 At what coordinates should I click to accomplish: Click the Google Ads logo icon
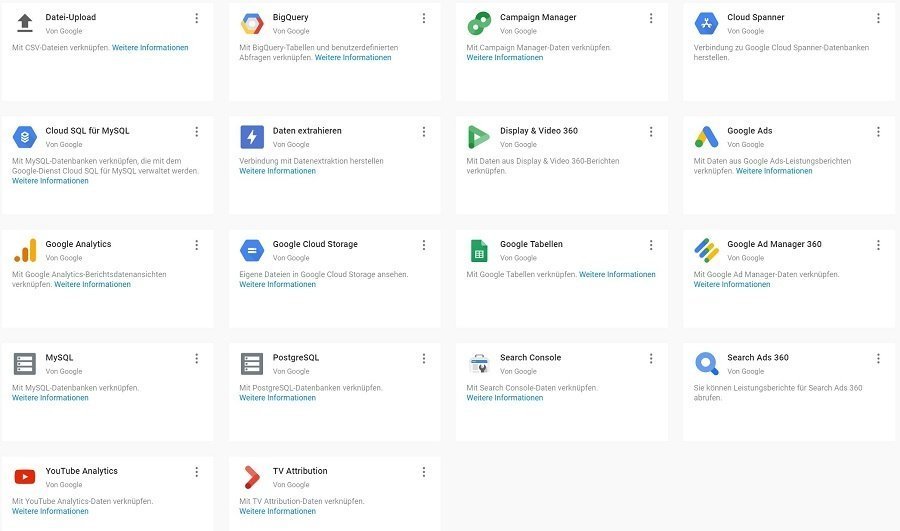707,137
